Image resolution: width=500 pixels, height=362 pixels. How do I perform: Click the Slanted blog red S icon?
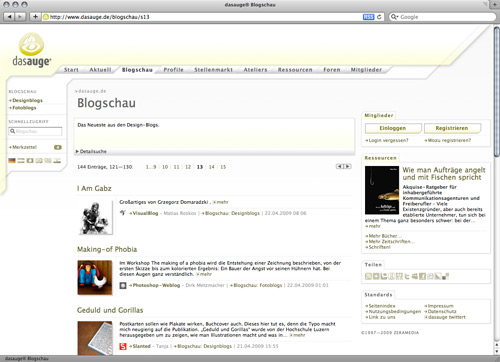click(123, 346)
